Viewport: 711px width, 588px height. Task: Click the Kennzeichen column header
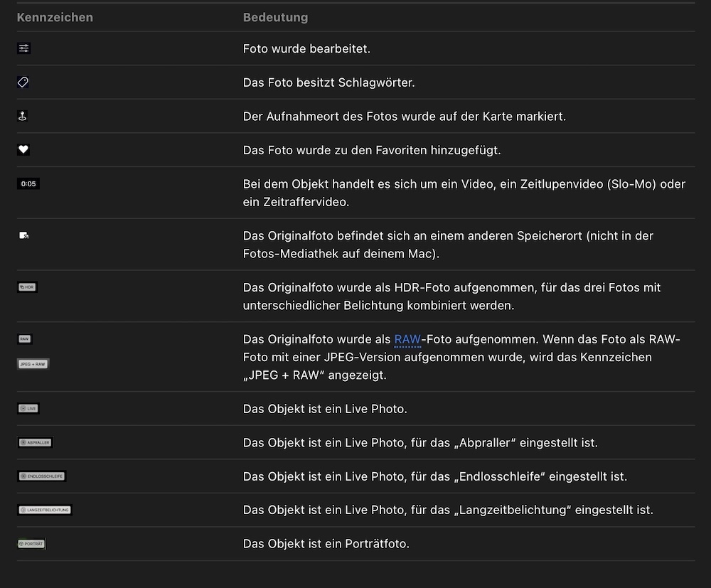55,17
